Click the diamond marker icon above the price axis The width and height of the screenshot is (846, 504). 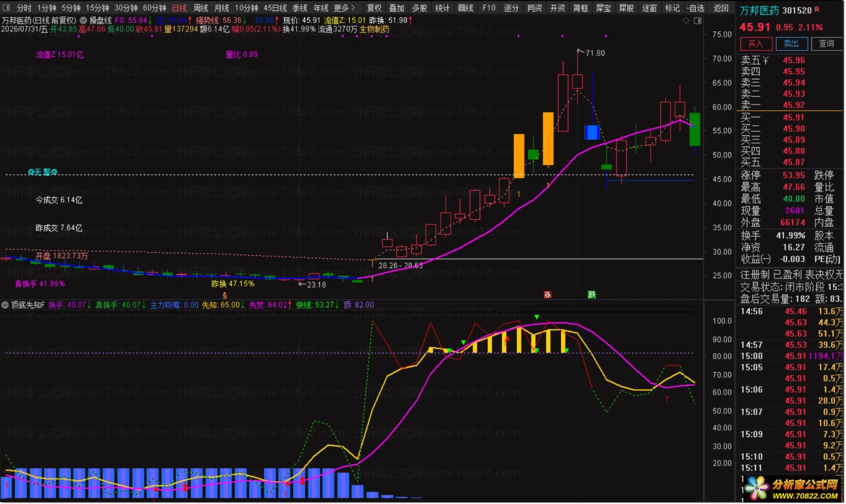(686, 21)
